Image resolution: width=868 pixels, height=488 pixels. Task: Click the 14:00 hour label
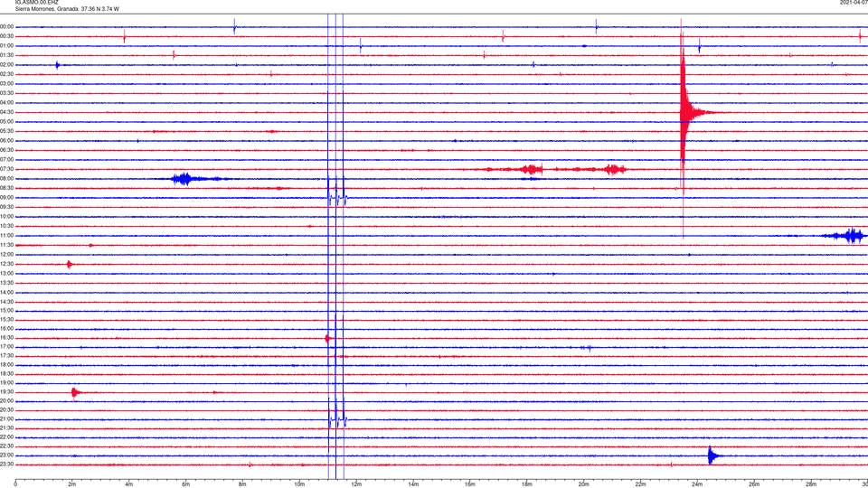(x=7, y=293)
